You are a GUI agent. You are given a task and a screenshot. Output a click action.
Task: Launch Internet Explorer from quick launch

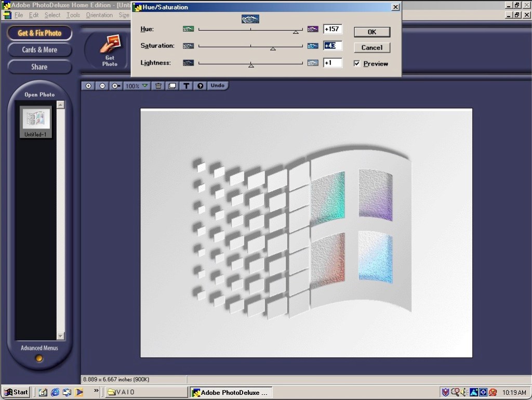(x=55, y=392)
